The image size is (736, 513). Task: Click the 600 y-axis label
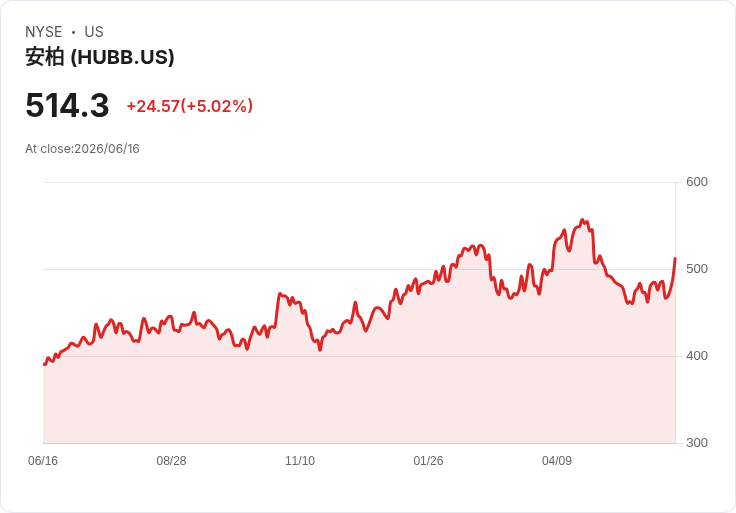(697, 182)
